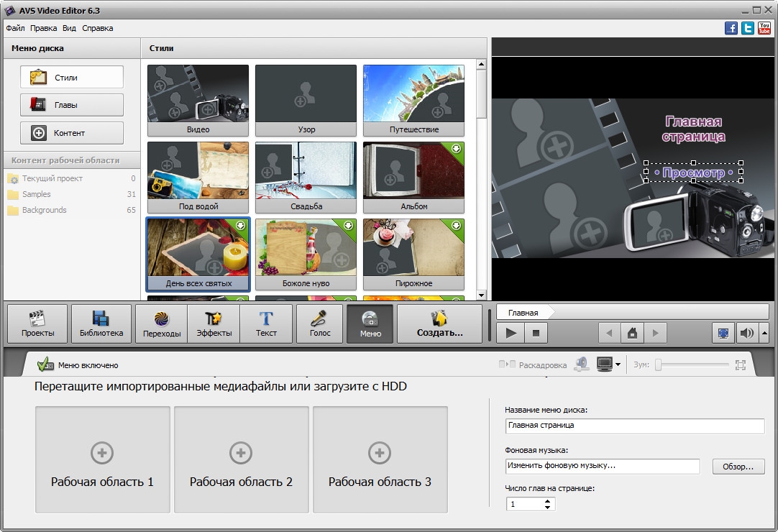Choose the Пирожное menu style
Viewport: 778px width, 532px height.
coord(414,254)
